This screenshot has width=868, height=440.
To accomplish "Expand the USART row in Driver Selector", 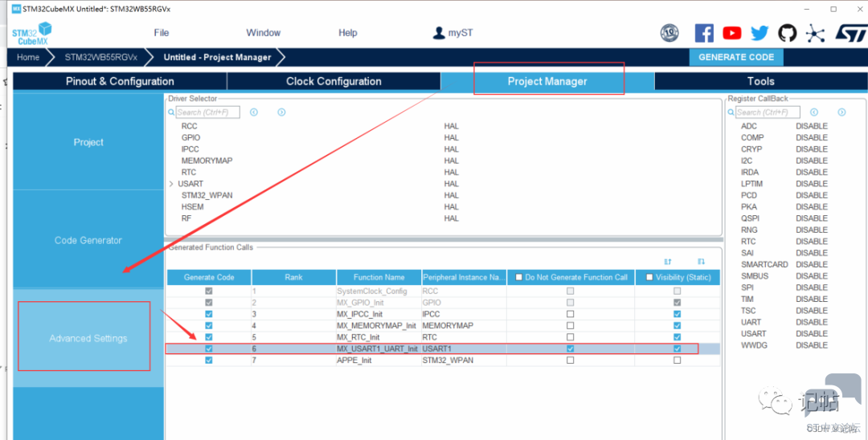I will (171, 184).
